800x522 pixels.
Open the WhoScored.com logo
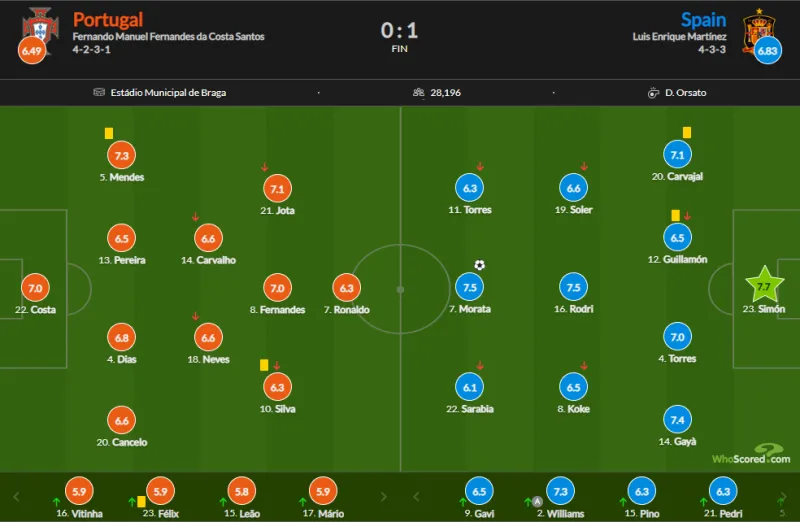click(751, 454)
